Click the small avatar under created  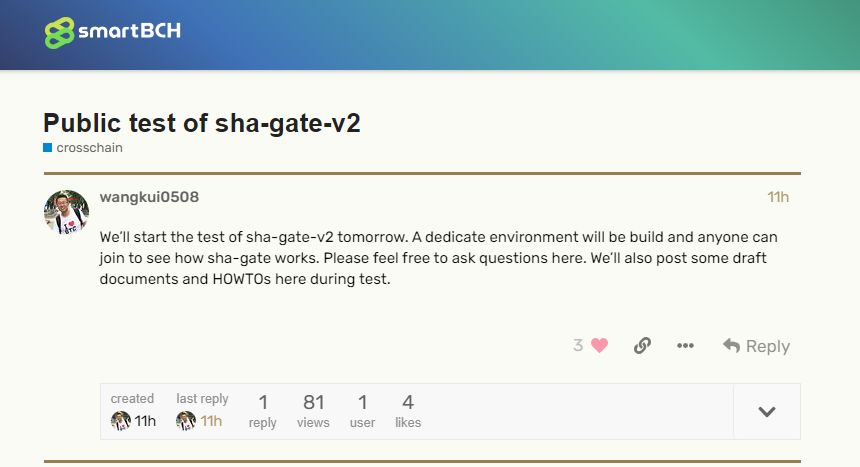[121, 421]
